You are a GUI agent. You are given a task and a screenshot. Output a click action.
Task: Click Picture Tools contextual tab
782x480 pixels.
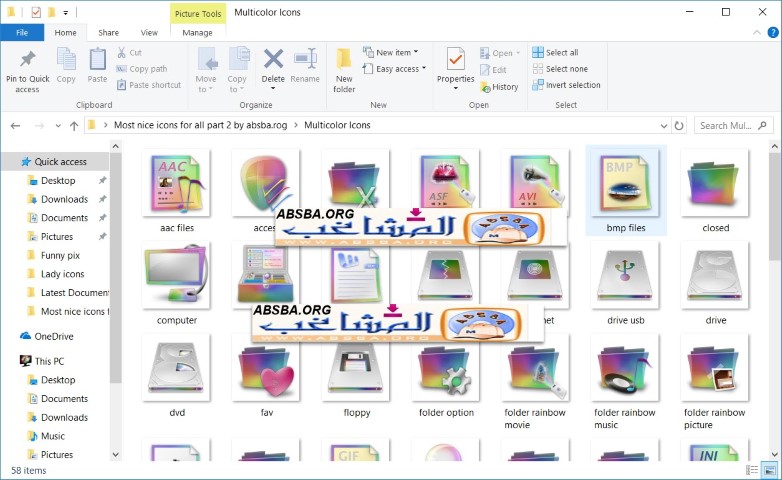click(x=197, y=13)
